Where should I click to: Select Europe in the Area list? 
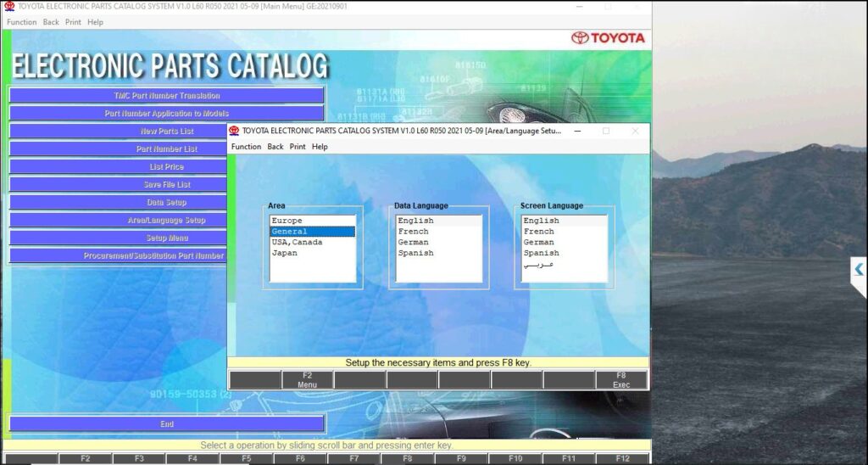click(x=312, y=221)
